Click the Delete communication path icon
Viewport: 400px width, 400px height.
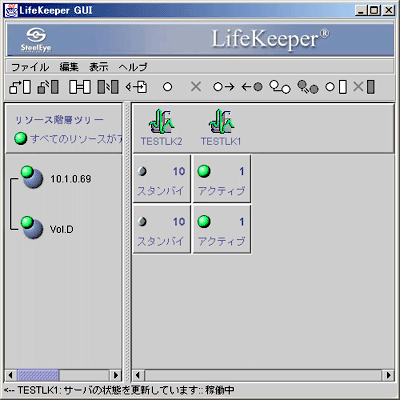click(108, 87)
